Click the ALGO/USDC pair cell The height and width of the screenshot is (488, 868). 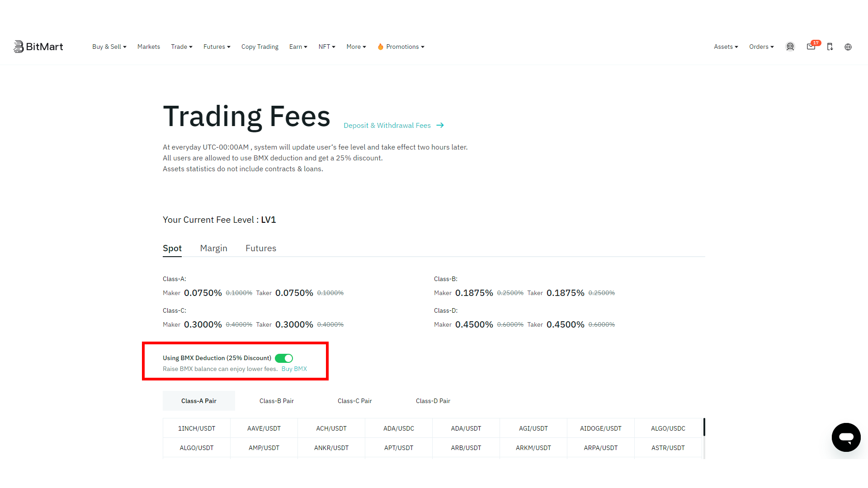pos(668,428)
